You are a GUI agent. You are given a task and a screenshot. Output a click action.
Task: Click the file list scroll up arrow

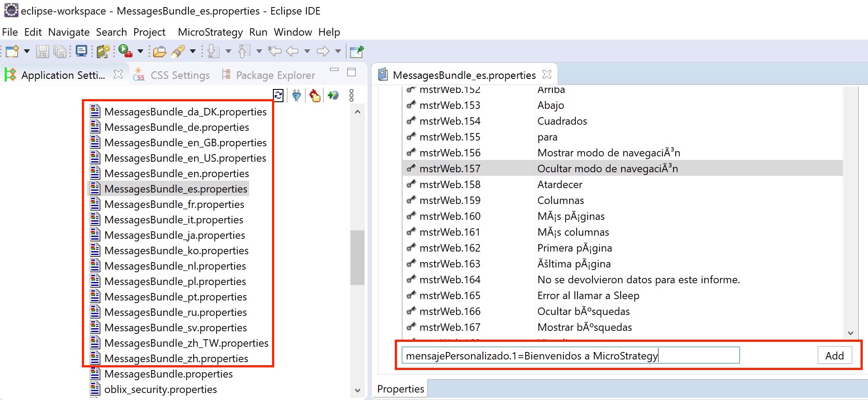tap(357, 112)
